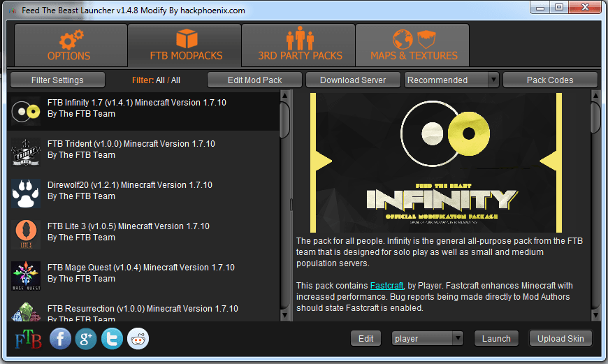
Task: Follow the Fastcraft hyperlink
Action: tap(386, 286)
